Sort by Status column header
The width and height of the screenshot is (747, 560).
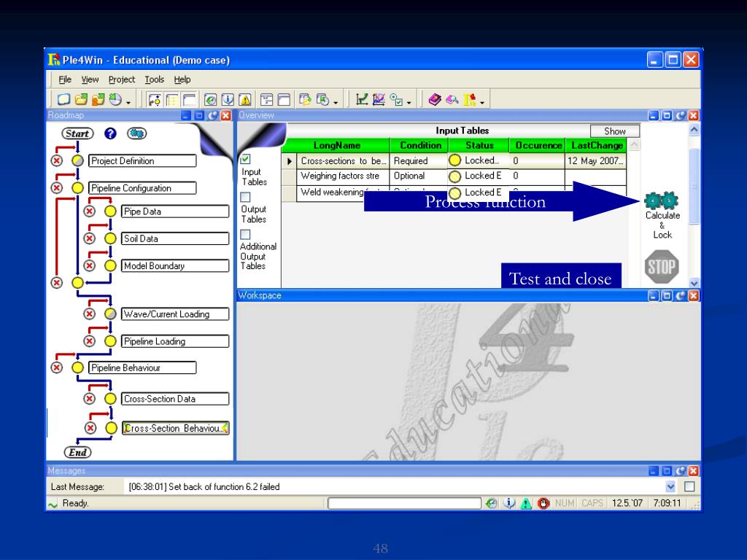[x=479, y=145]
